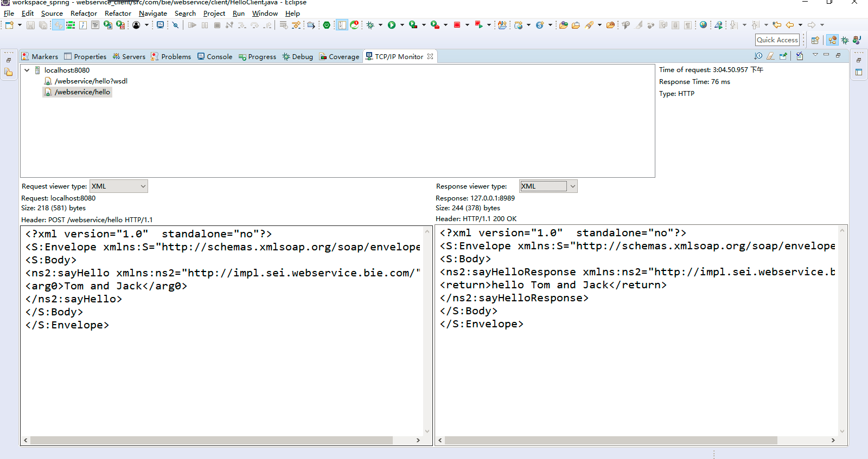Click the monitor Properties clipboard icon
Screen dimensions: 868x459
[x=800, y=56]
